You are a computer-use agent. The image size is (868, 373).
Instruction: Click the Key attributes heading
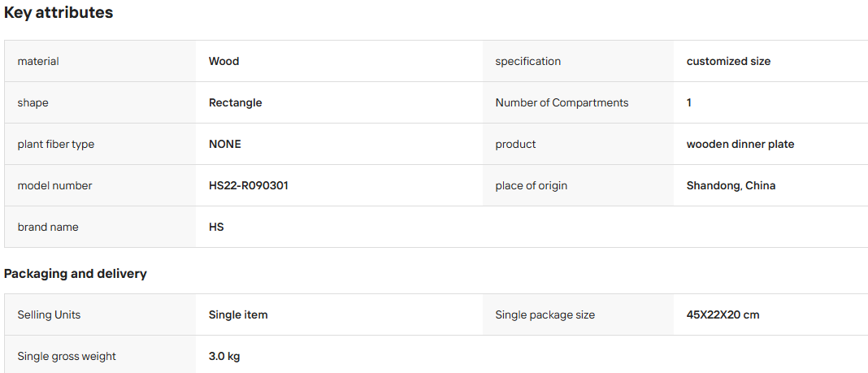59,13
